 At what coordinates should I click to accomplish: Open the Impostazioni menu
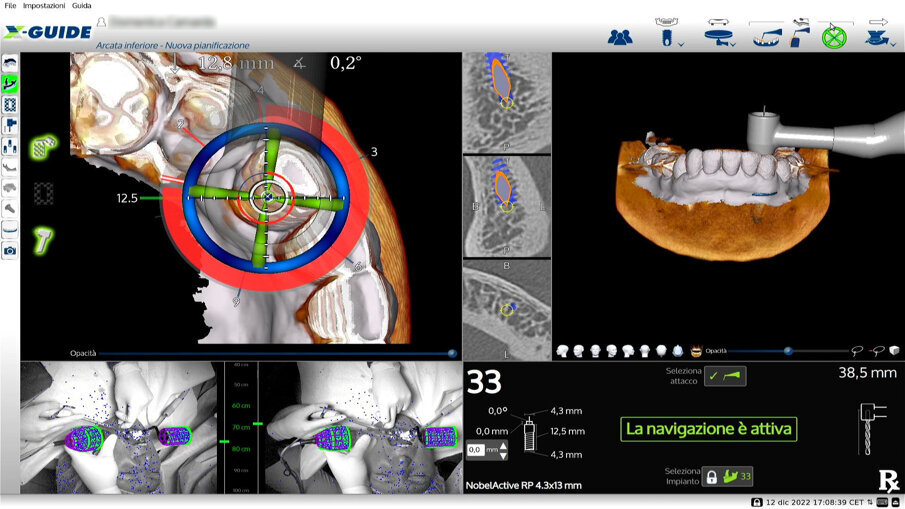click(x=44, y=5)
